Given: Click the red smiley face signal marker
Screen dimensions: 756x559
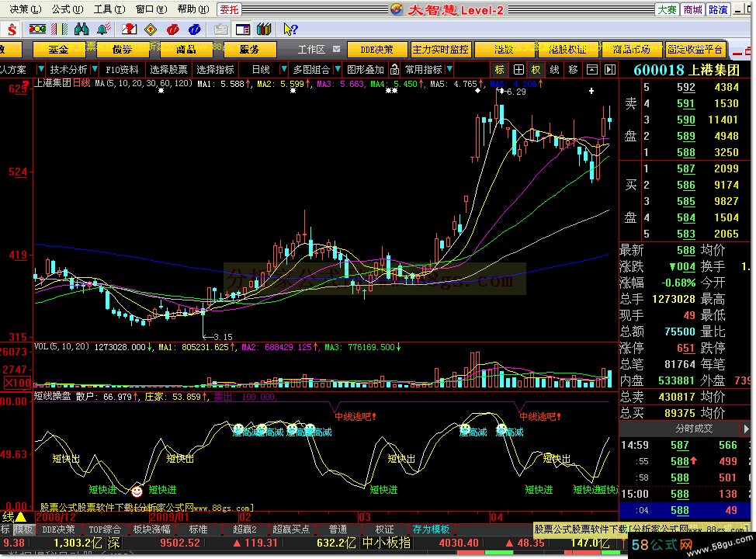Looking at the screenshot, I should click(137, 491).
